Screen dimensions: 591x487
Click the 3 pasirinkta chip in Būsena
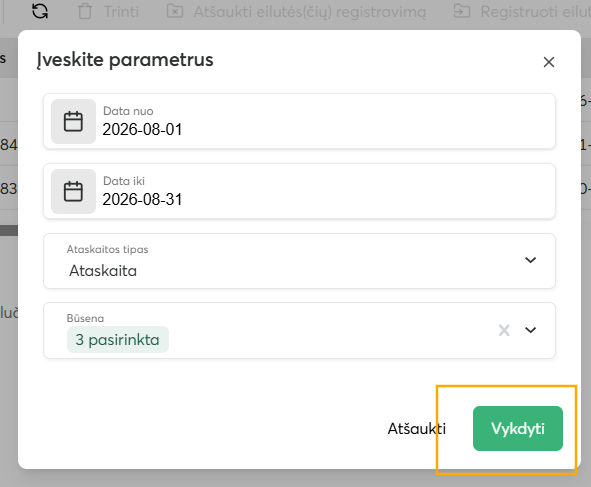118,340
